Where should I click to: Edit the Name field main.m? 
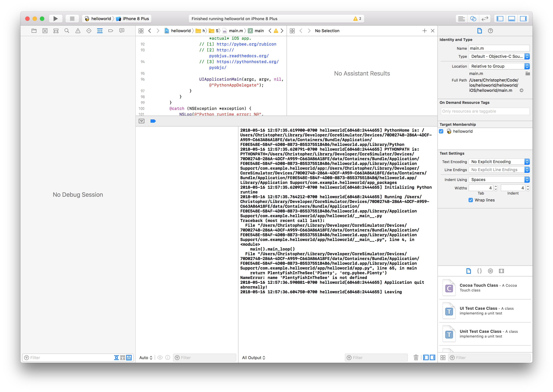[x=499, y=48]
